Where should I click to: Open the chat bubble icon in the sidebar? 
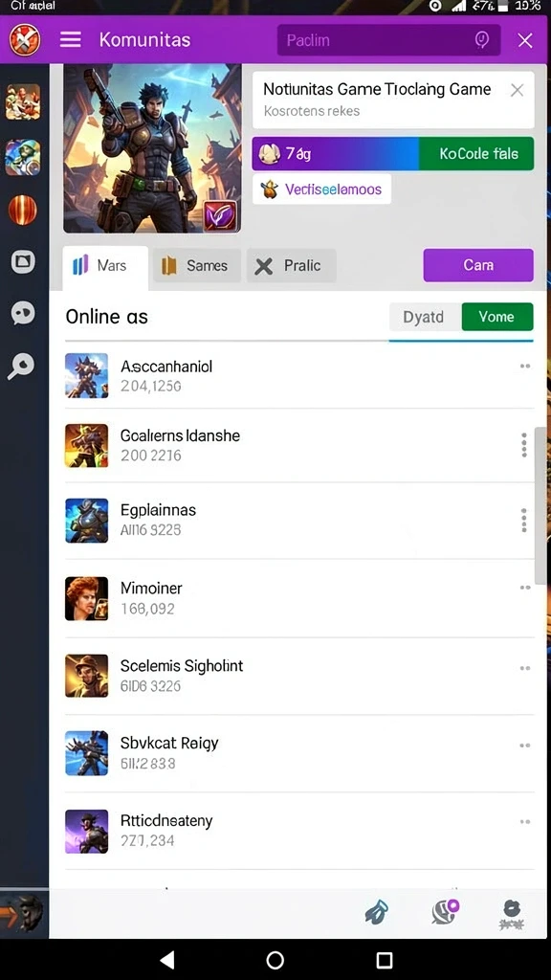click(x=23, y=313)
